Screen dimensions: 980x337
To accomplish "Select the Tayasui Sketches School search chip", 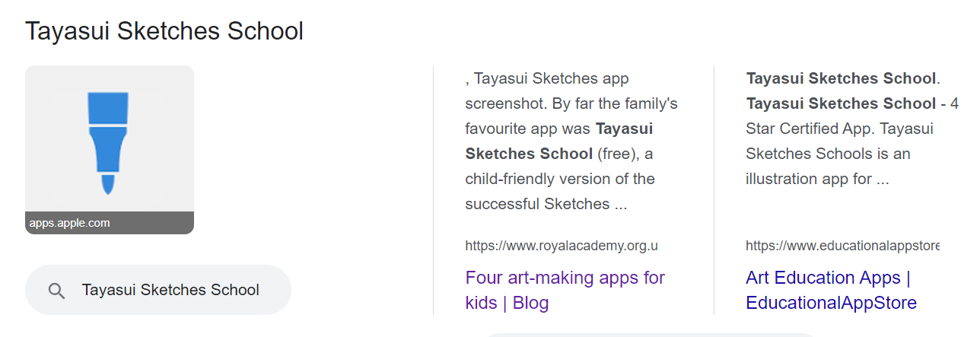I will click(x=158, y=290).
